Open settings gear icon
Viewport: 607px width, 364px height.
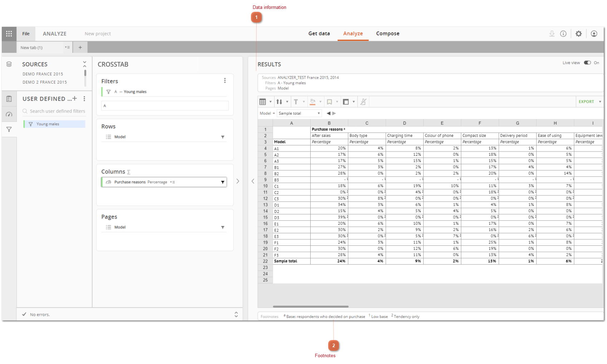click(579, 34)
